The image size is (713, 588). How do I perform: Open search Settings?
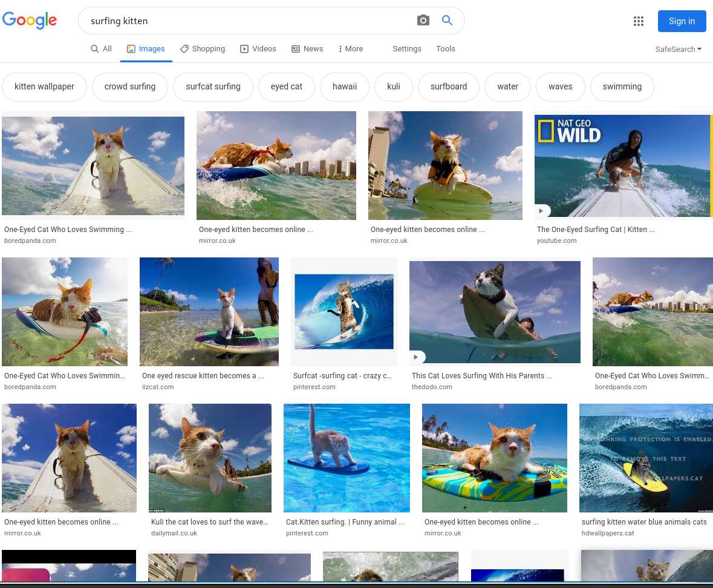pos(407,48)
